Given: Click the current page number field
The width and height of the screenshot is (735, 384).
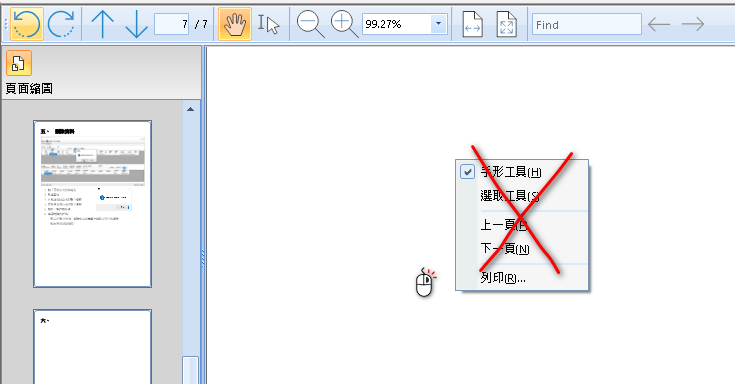Looking at the screenshot, I should coord(172,24).
